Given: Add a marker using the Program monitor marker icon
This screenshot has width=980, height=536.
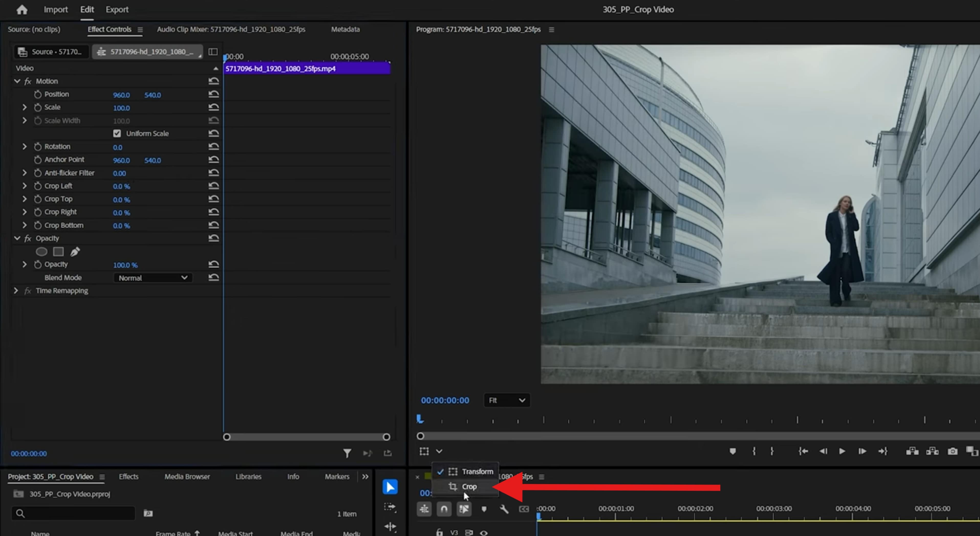Looking at the screenshot, I should pos(733,451).
